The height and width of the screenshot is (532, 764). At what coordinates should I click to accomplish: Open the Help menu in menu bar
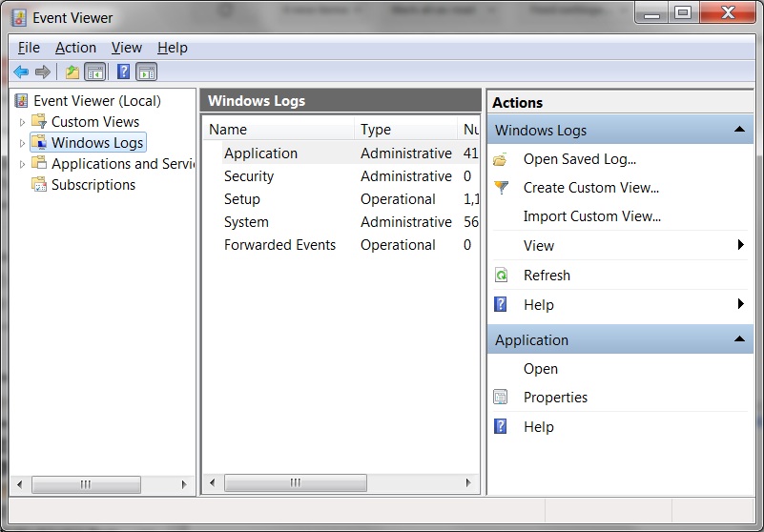173,48
